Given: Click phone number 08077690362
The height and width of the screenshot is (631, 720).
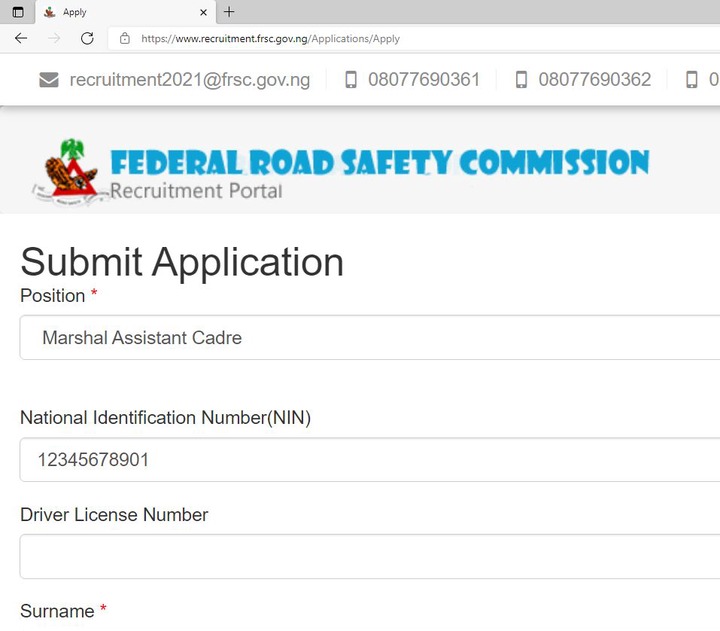Looking at the screenshot, I should point(595,79).
